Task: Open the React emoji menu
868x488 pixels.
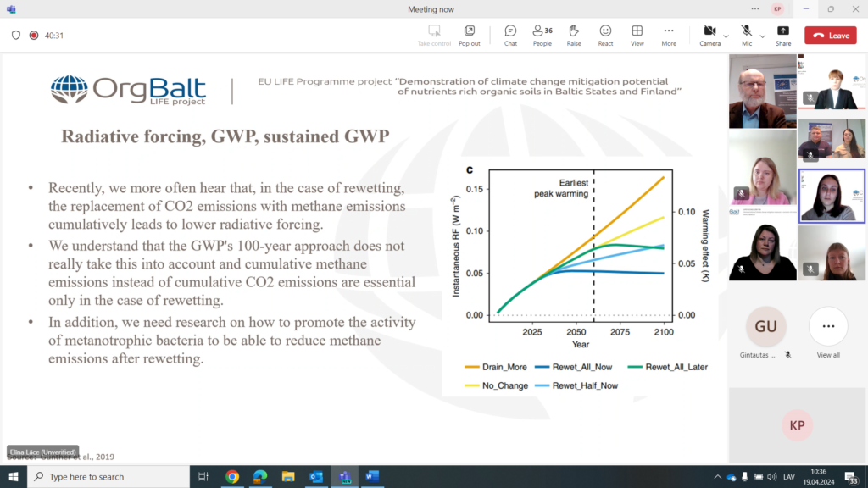Action: click(x=605, y=36)
